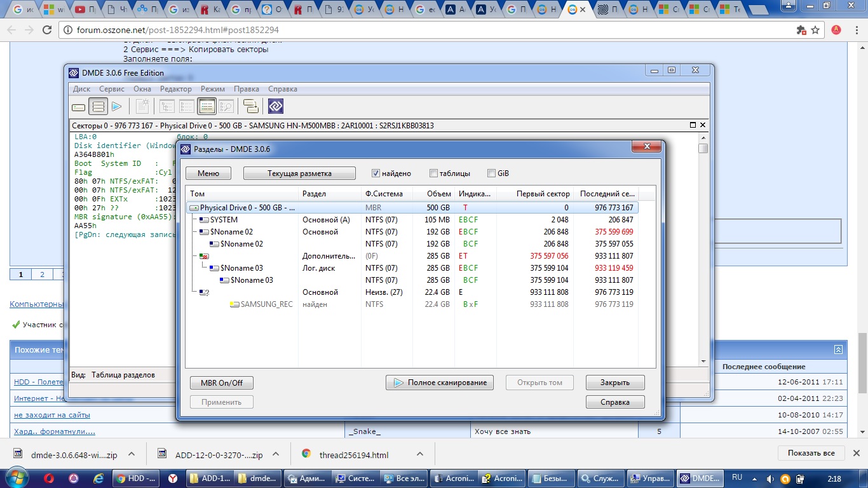This screenshot has width=868, height=488.
Task: Open options for ADD-12-0-0-3270 zip download
Action: 276,454
